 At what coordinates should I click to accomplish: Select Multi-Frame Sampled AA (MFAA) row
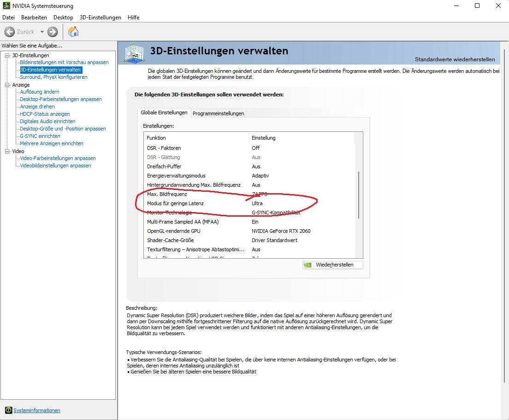(249, 222)
